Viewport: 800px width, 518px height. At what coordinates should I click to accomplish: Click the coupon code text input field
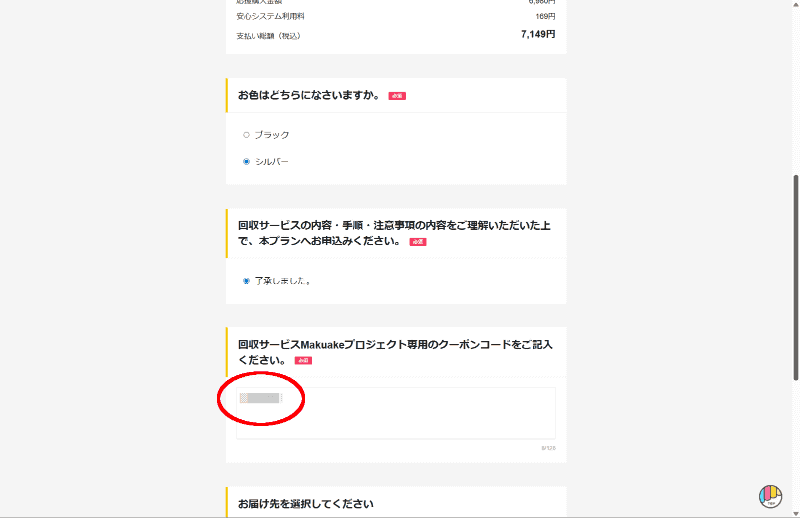tap(396, 413)
